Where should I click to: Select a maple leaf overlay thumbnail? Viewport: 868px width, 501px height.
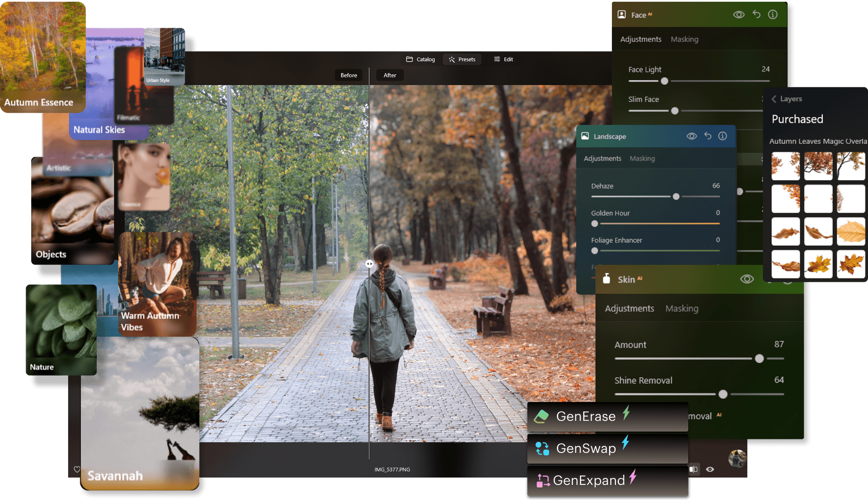coord(819,264)
